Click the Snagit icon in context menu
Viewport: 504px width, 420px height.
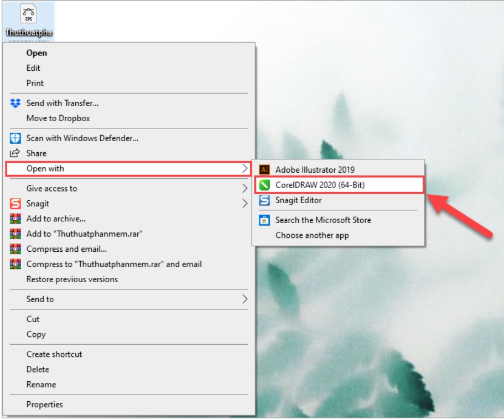(15, 204)
